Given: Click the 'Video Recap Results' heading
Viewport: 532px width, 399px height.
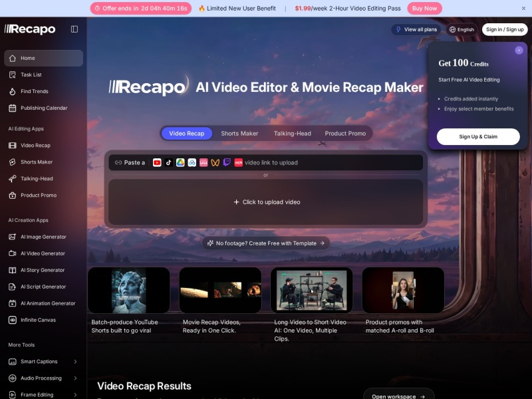Looking at the screenshot, I should (144, 386).
